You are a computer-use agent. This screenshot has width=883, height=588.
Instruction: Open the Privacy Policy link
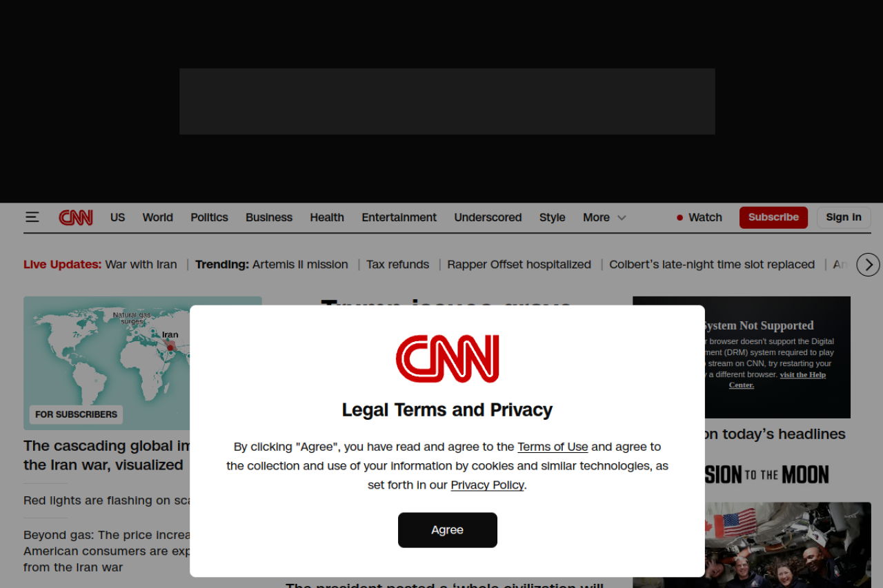(x=487, y=485)
